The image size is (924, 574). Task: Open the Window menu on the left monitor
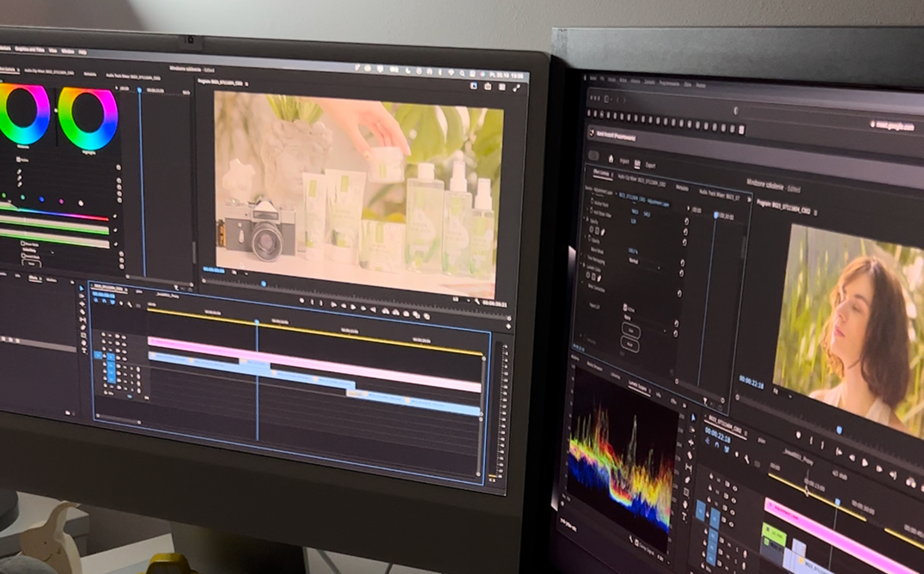coord(68,52)
